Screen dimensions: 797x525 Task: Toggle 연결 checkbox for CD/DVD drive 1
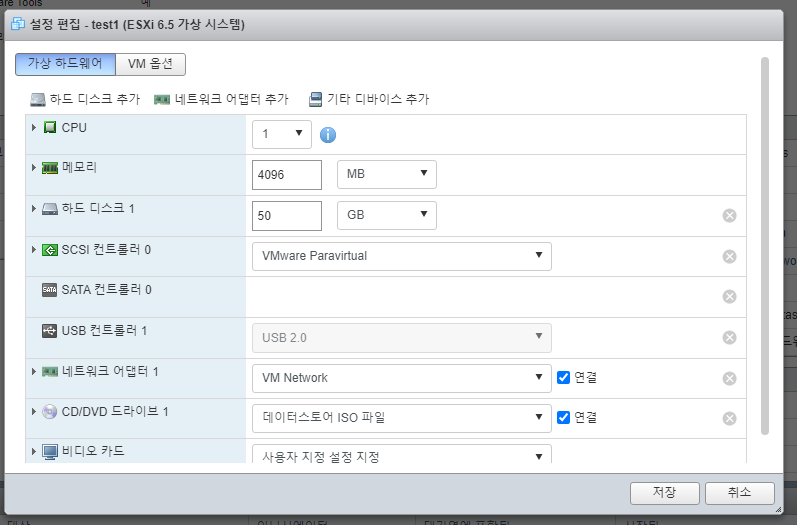pos(563,417)
